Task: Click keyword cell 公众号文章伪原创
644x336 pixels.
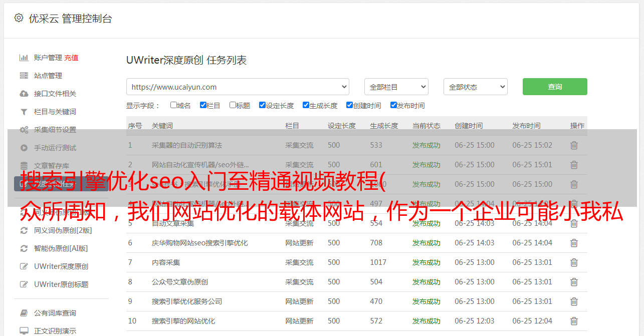Action: tap(180, 282)
